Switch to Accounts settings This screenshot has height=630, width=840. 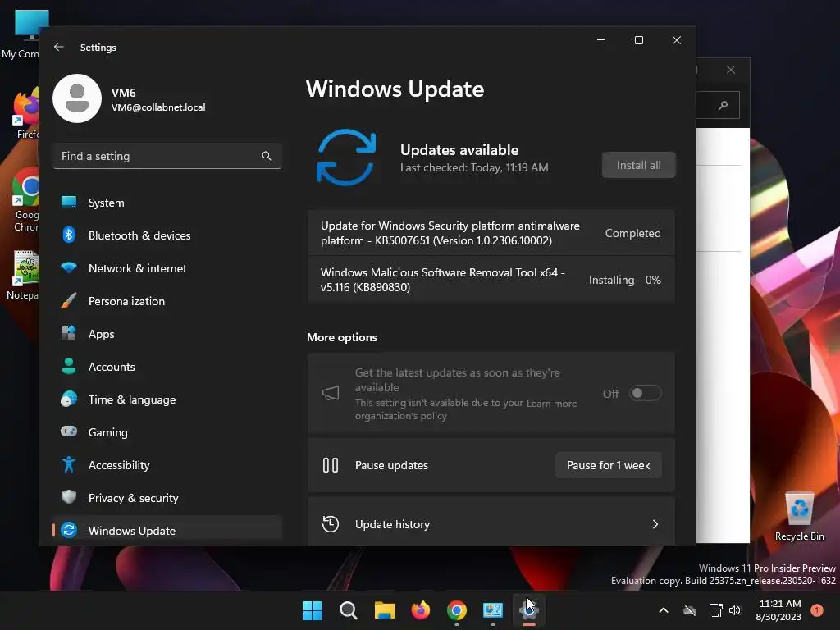tap(167, 367)
